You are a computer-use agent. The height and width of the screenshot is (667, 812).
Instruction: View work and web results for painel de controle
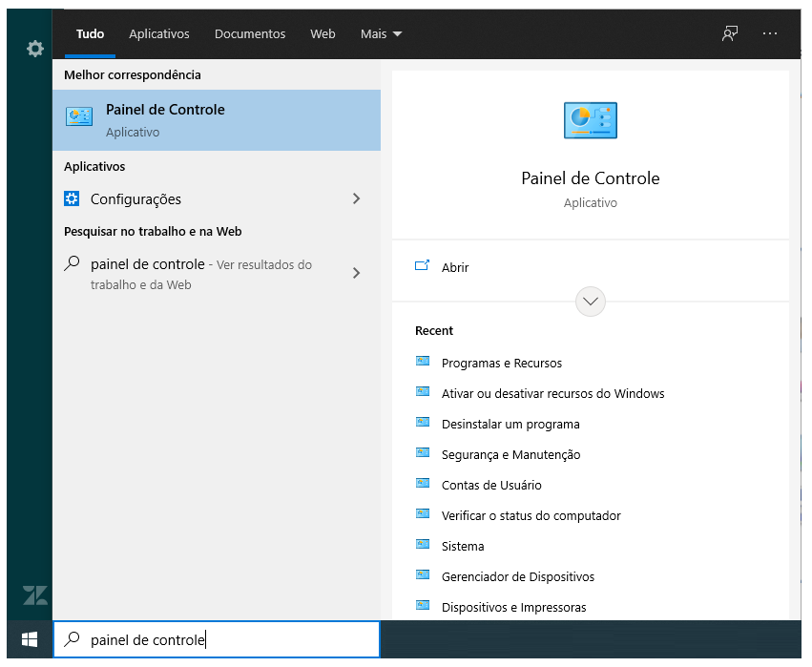(217, 274)
